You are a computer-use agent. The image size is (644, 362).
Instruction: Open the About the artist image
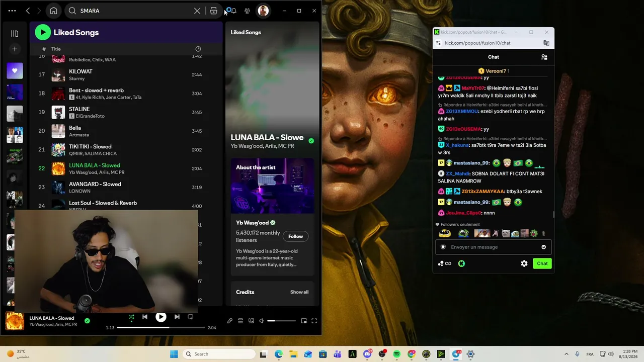(x=272, y=186)
